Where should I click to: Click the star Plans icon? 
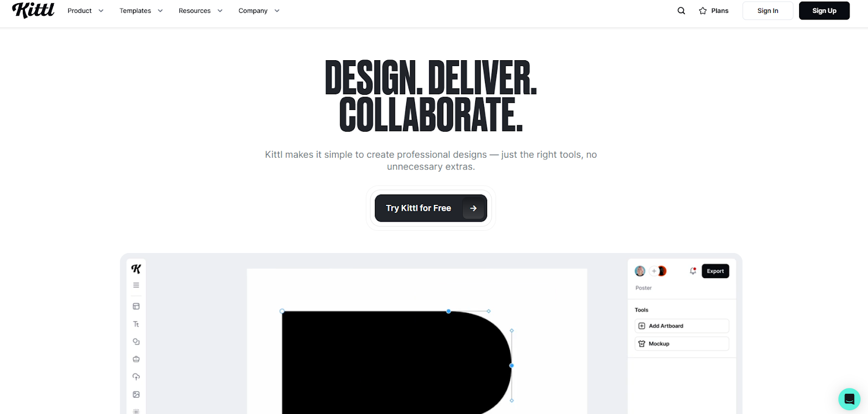coord(703,11)
